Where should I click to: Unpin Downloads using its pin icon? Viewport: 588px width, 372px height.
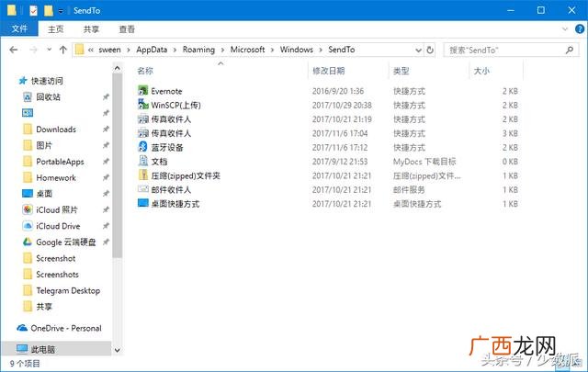106,129
